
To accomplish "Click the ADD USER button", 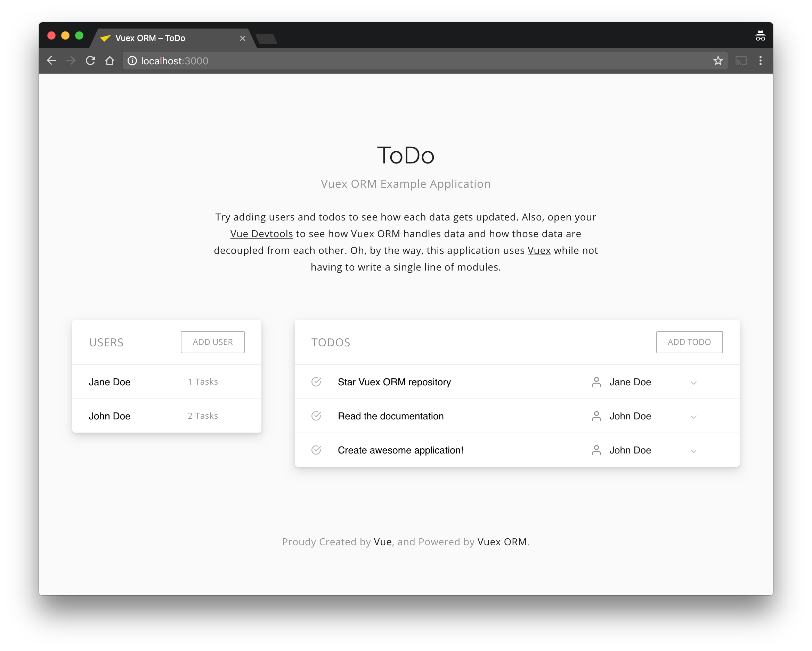I will pos(212,341).
